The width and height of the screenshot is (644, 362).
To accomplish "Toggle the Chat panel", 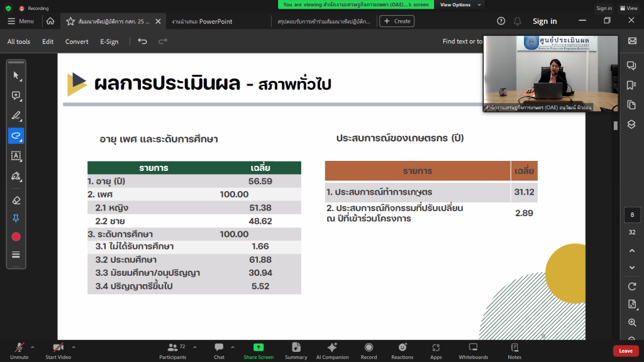I will pos(219,351).
